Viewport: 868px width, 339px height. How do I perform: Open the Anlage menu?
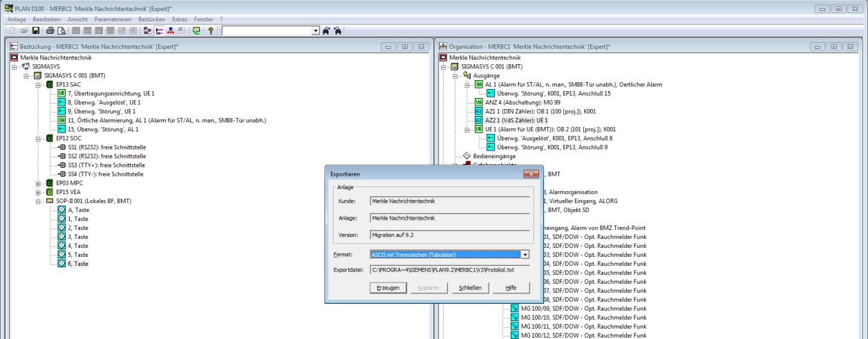pyautogui.click(x=17, y=19)
